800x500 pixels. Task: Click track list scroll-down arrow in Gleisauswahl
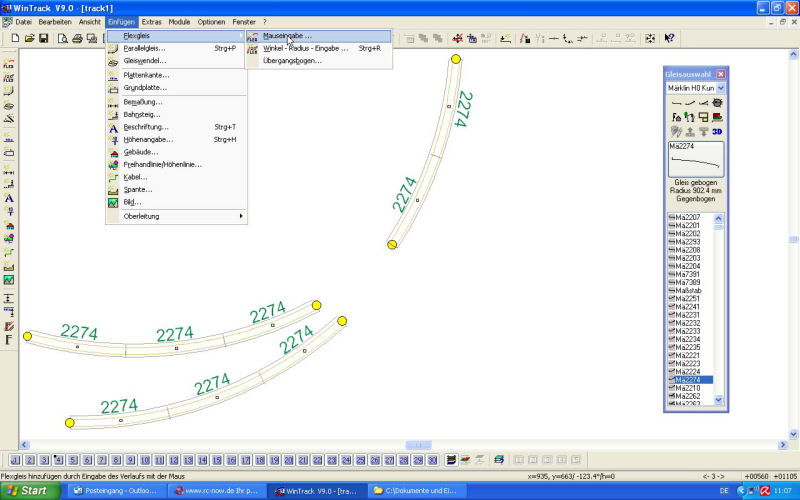click(x=718, y=400)
